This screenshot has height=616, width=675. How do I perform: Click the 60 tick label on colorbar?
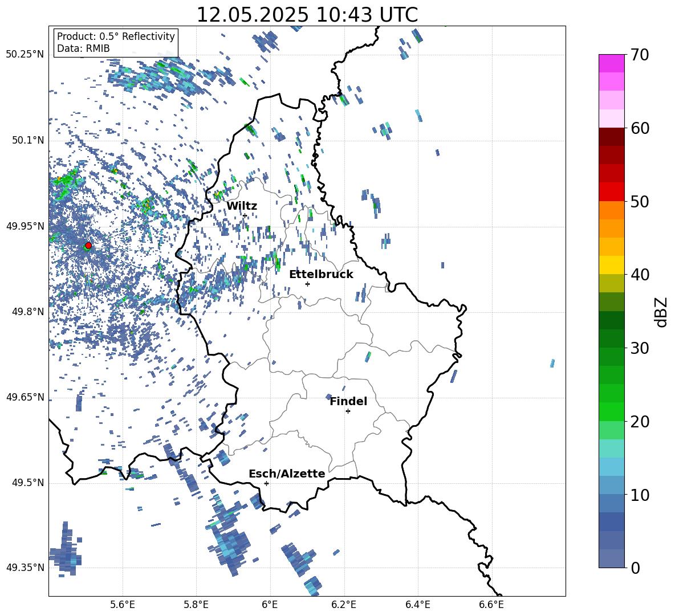639,128
